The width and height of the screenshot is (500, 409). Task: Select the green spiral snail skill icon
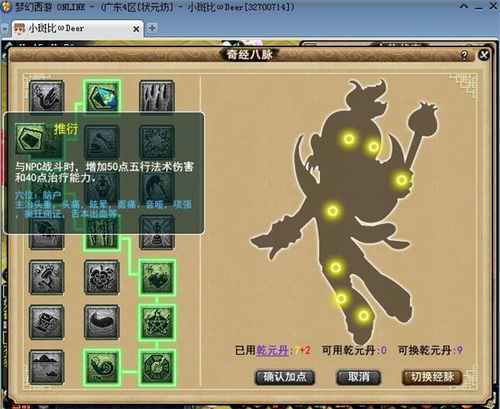pos(102,367)
